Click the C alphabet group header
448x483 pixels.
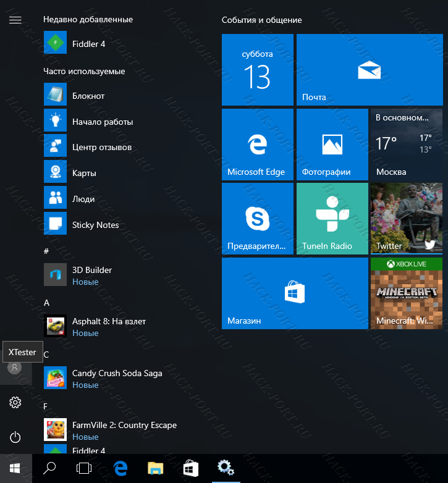pyautogui.click(x=46, y=355)
